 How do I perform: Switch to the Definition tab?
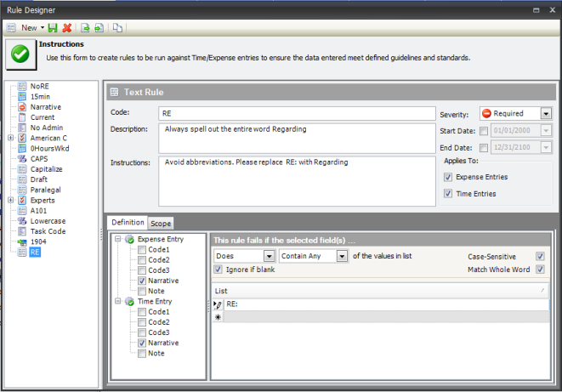click(x=128, y=224)
